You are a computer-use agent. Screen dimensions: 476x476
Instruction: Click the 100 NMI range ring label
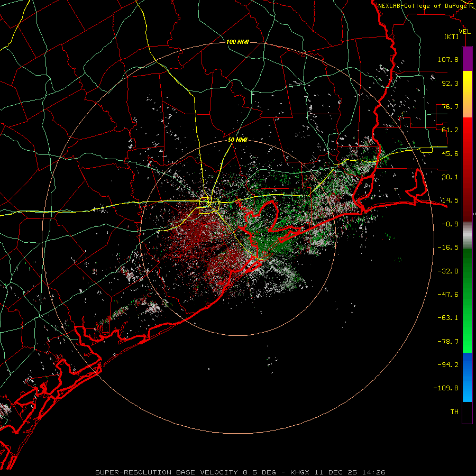click(237, 42)
